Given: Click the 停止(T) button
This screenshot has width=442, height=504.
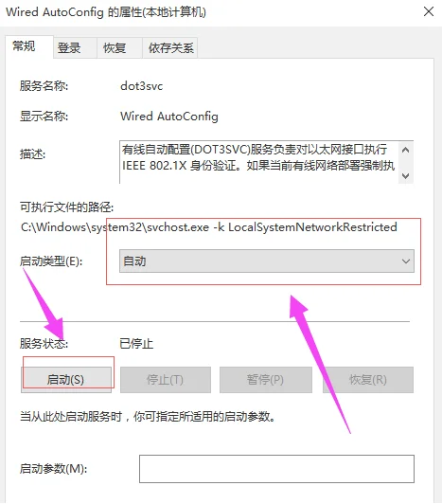Looking at the screenshot, I should (166, 380).
